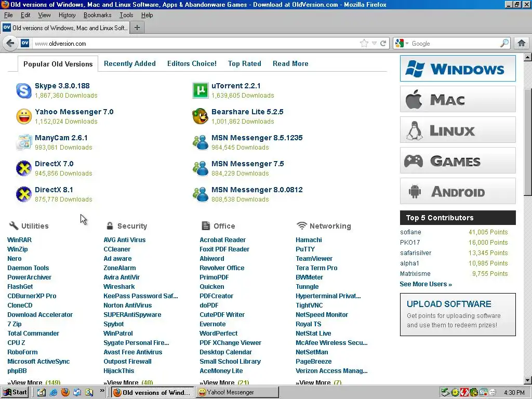Click the Skype app icon

click(24, 90)
